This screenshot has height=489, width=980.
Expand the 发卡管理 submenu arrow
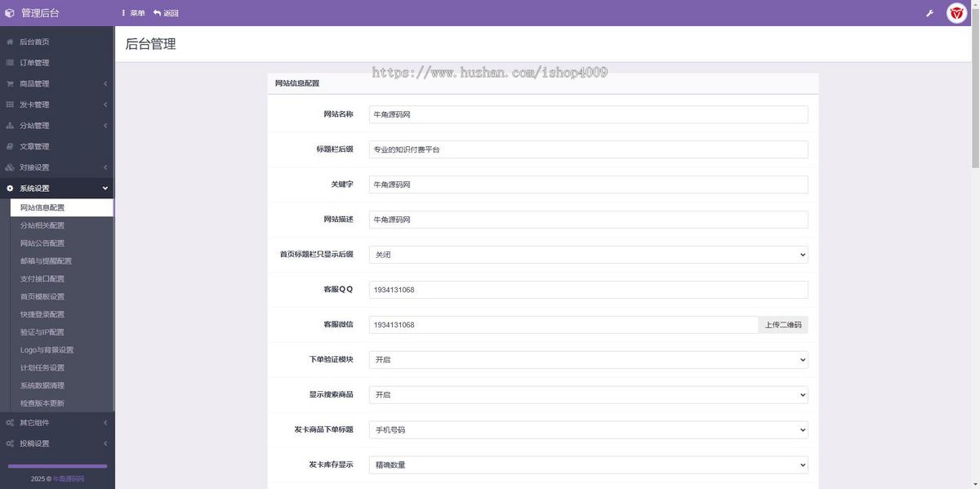click(105, 104)
